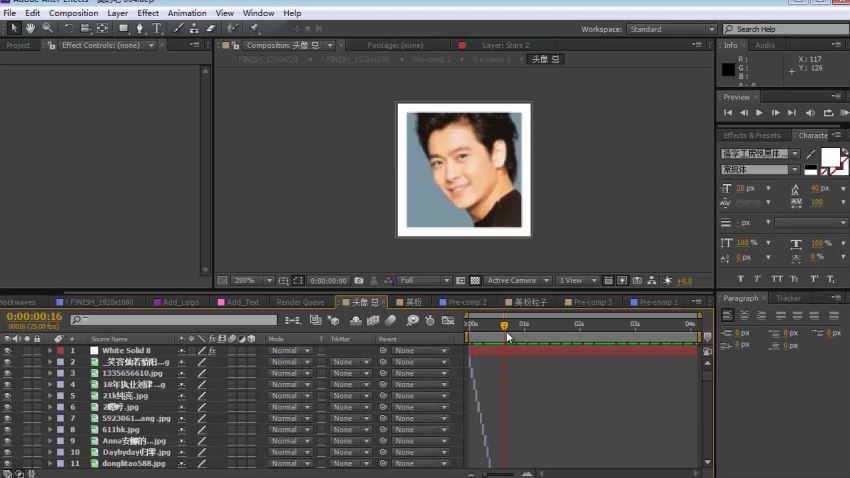Screen dimensions: 850x478
Task: Play the preview
Action: [759, 113]
